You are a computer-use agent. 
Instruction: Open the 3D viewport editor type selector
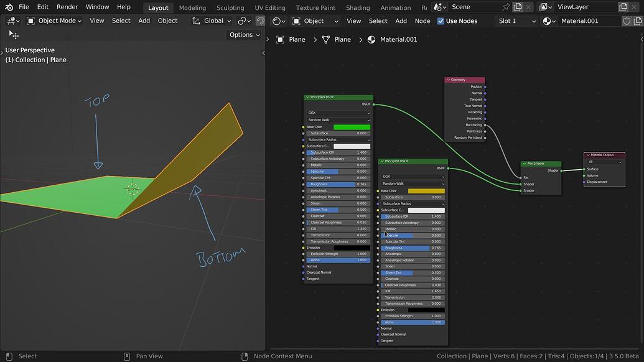pyautogui.click(x=13, y=21)
